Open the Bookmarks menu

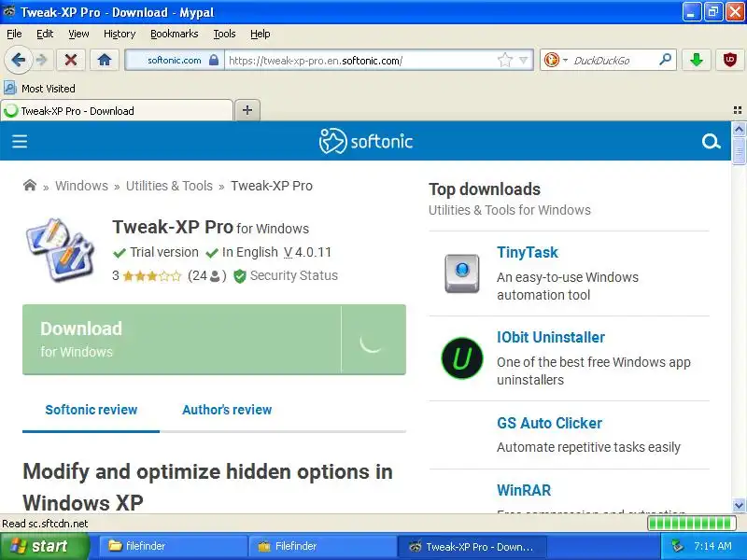click(x=175, y=34)
